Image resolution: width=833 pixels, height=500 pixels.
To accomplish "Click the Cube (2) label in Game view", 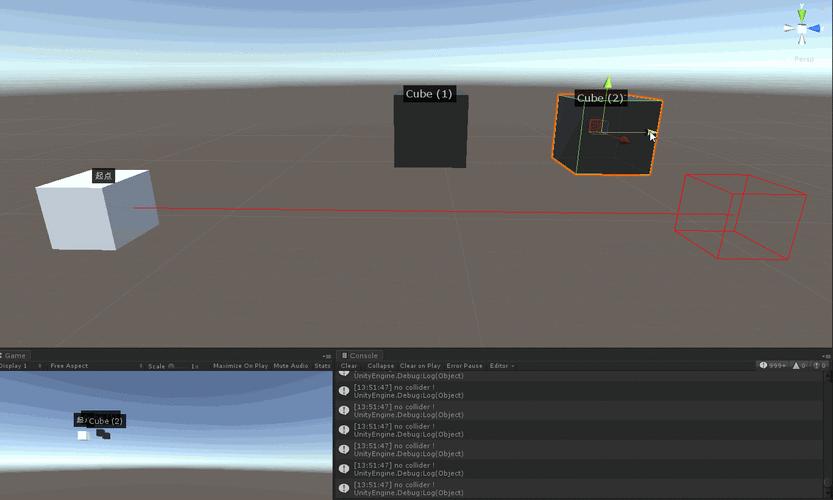I will [105, 421].
